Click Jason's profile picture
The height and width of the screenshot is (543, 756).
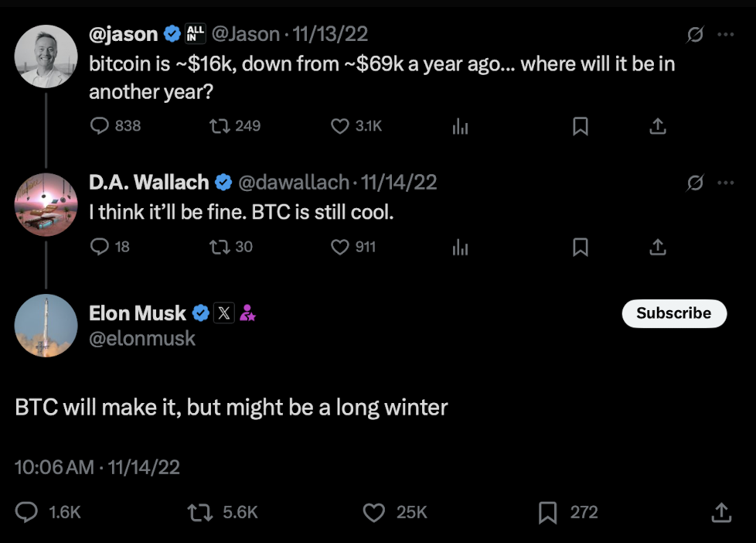[46, 56]
